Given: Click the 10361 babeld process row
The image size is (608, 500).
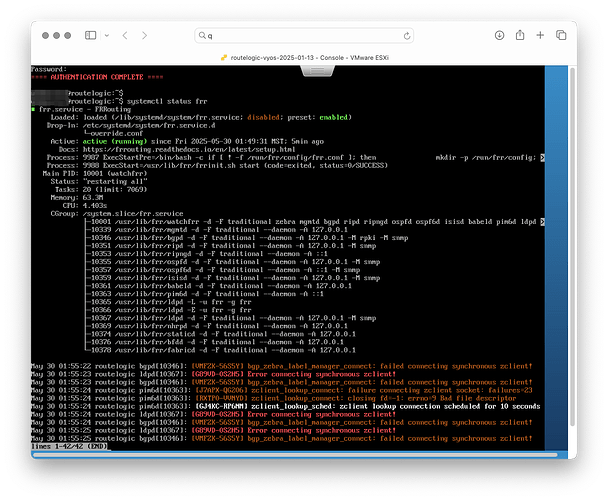Looking at the screenshot, I should [x=219, y=286].
